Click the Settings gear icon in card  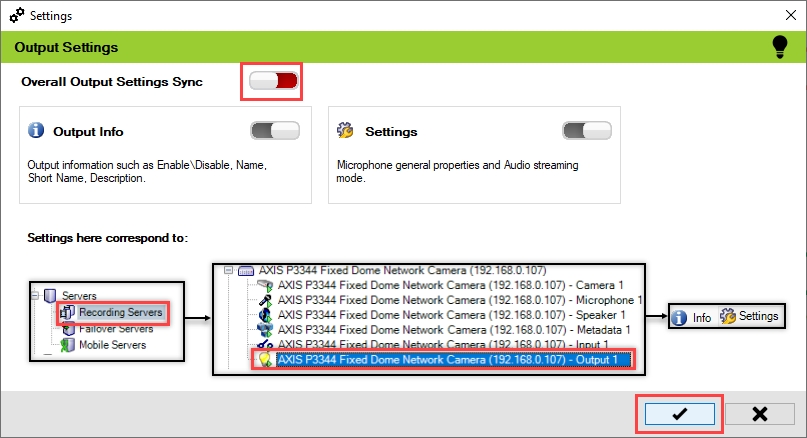pyautogui.click(x=346, y=131)
